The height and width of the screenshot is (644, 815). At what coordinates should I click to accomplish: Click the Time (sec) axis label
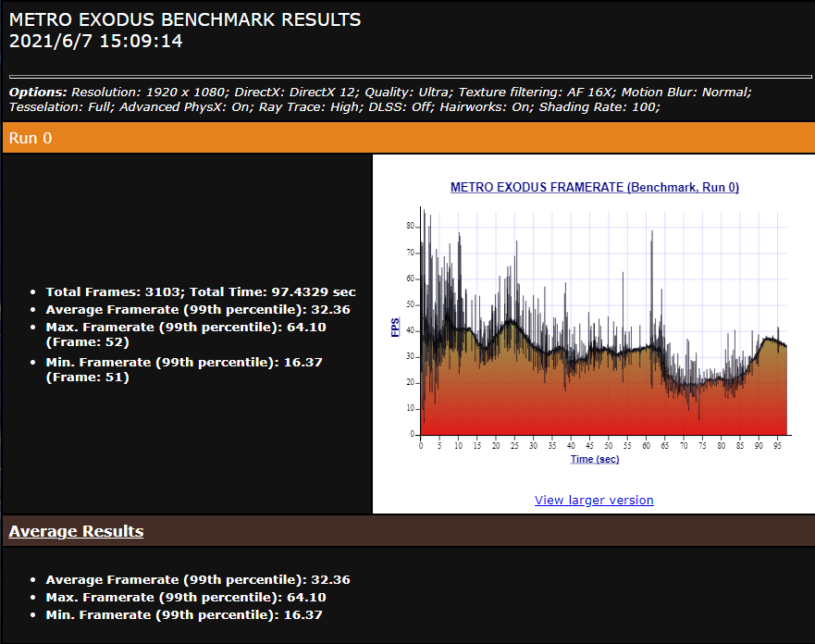point(594,459)
